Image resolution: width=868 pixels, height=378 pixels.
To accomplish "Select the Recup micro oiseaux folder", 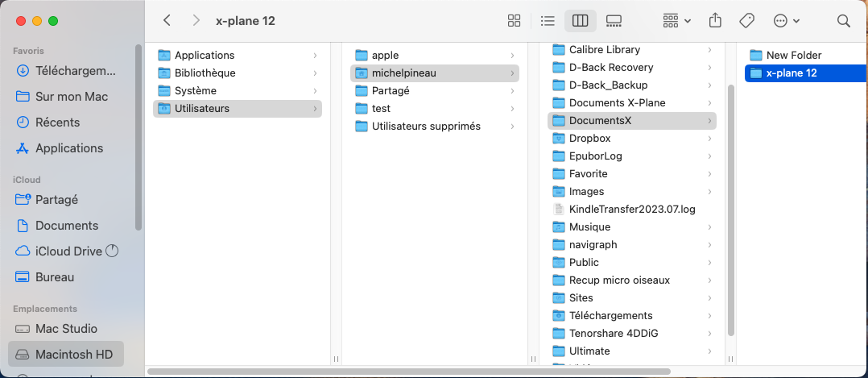I will pyautogui.click(x=631, y=280).
